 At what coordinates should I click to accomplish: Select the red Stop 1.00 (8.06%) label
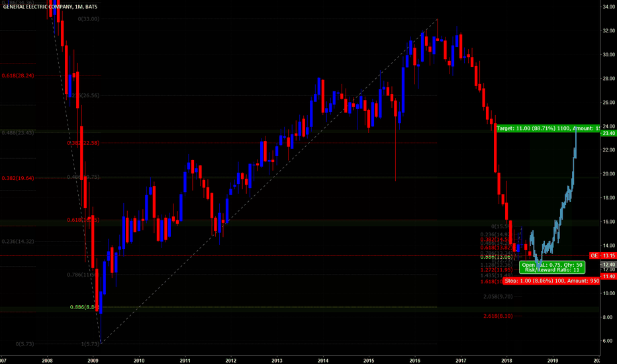coord(551,281)
